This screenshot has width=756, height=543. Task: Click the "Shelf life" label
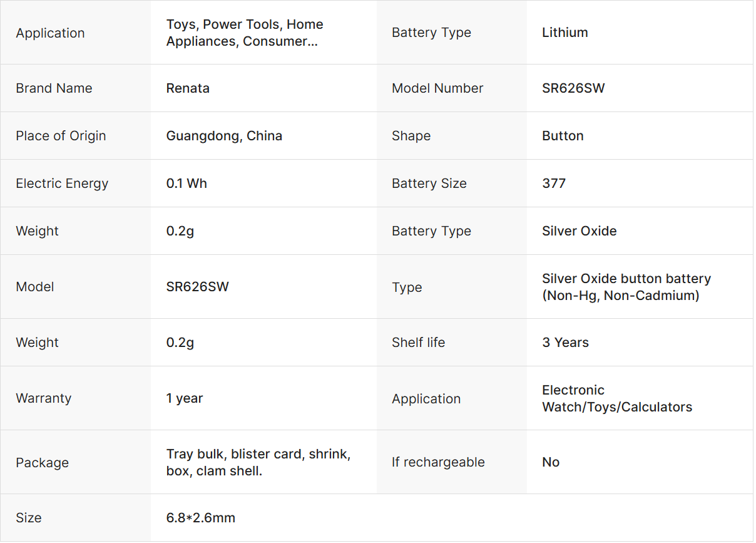click(x=418, y=343)
